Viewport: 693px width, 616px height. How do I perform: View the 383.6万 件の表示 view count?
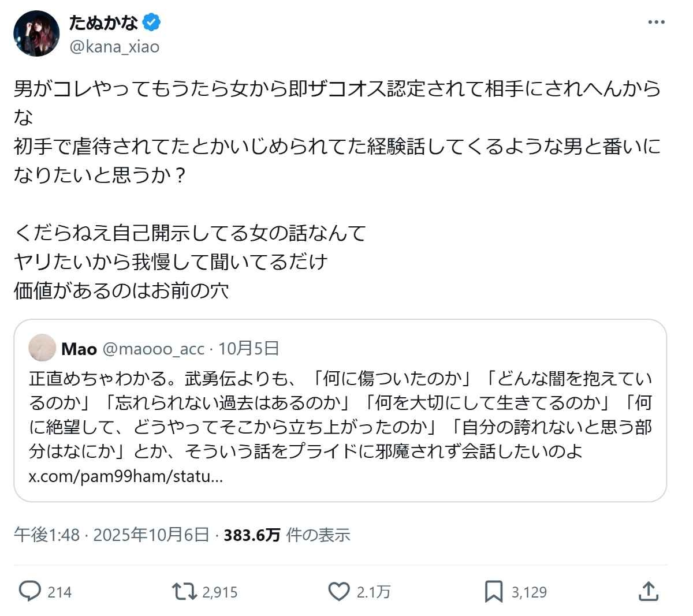[x=287, y=535]
